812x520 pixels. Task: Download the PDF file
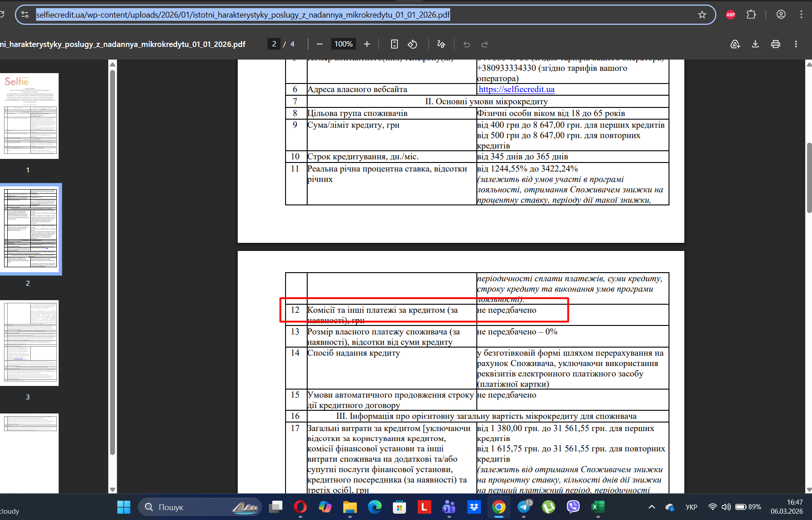click(755, 44)
